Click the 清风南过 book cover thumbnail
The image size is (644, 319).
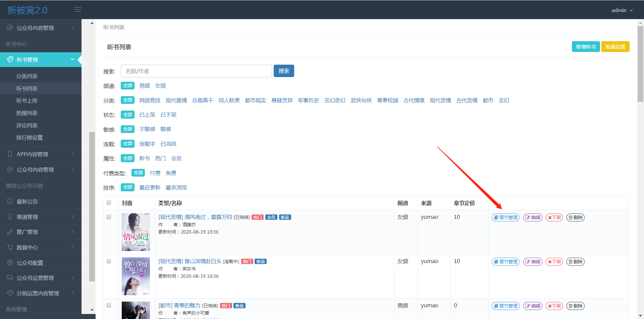click(136, 232)
